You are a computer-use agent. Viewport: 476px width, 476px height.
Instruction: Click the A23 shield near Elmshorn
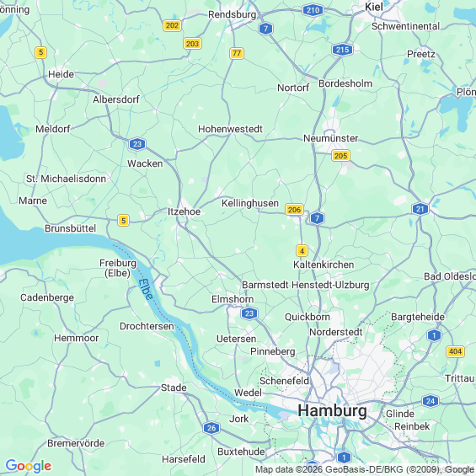pyautogui.click(x=249, y=313)
